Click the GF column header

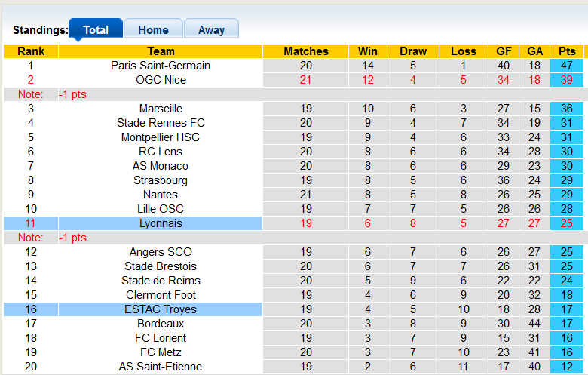click(x=504, y=51)
